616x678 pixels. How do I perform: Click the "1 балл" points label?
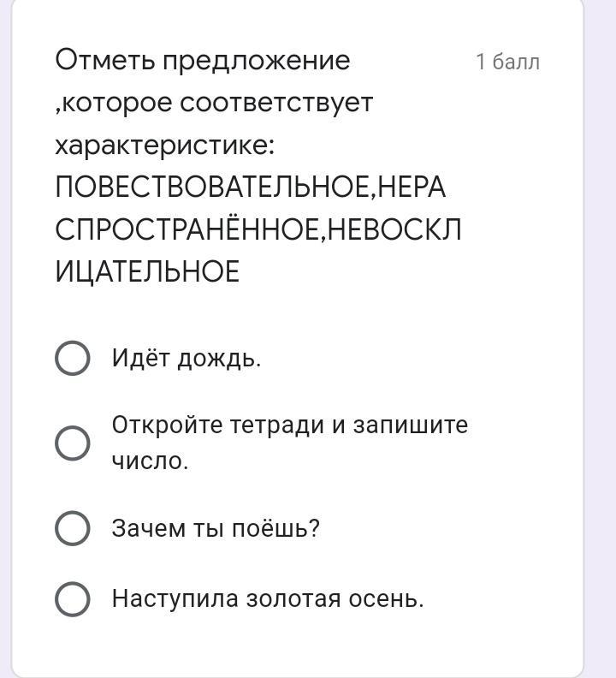507,62
